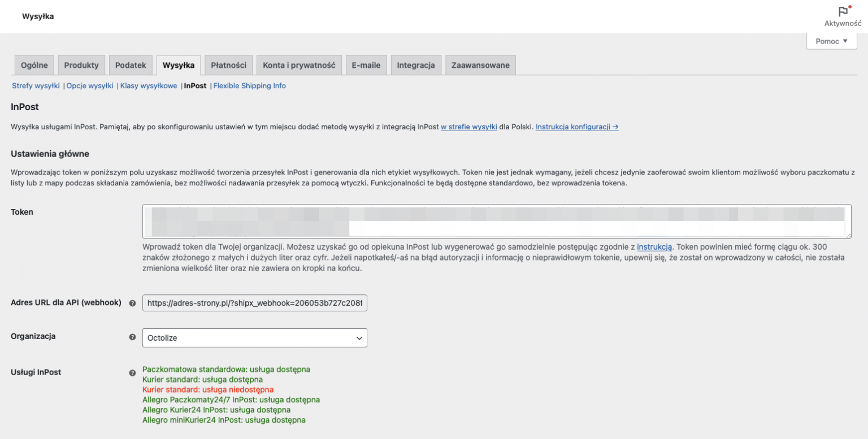Select the webhook URL input field
This screenshot has width=868, height=439.
pos(254,303)
